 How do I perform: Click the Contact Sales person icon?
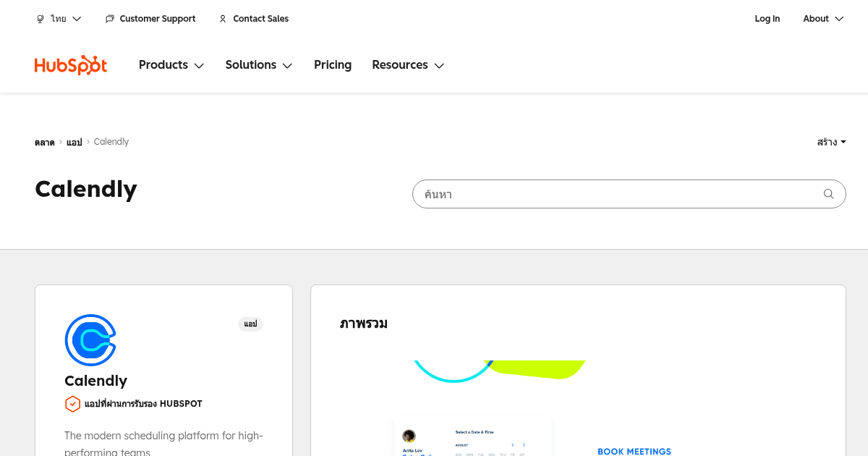tap(223, 19)
